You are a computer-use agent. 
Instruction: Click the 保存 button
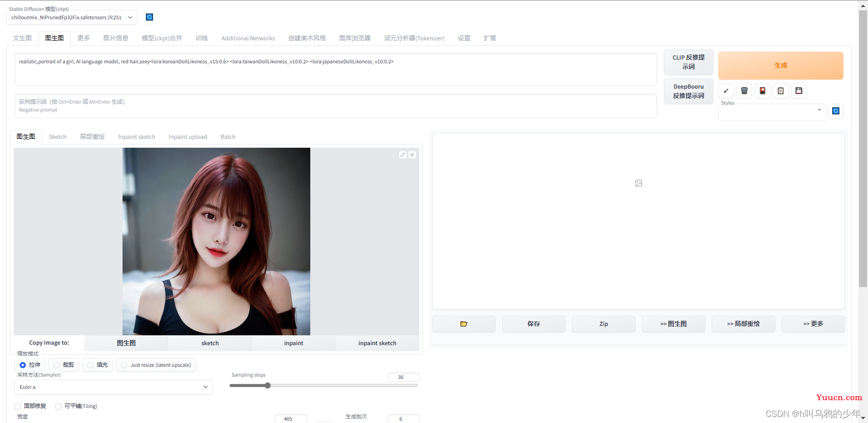click(x=534, y=324)
